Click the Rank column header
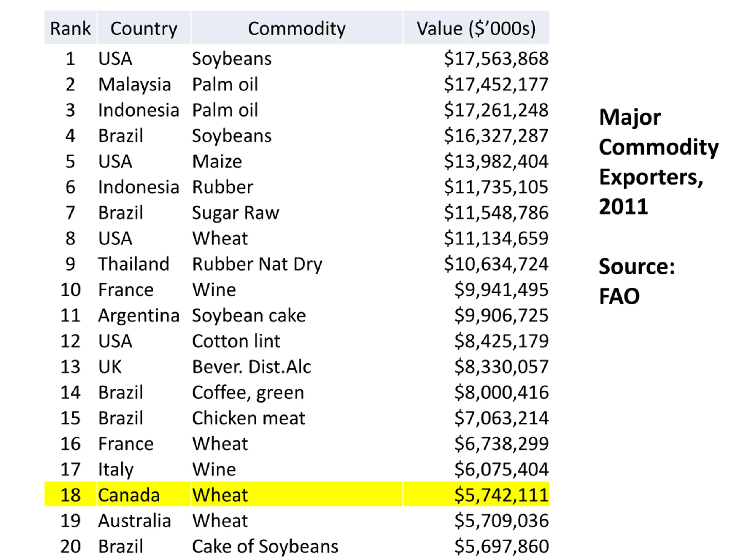Screen dimensions: 747x560 [x=70, y=28]
